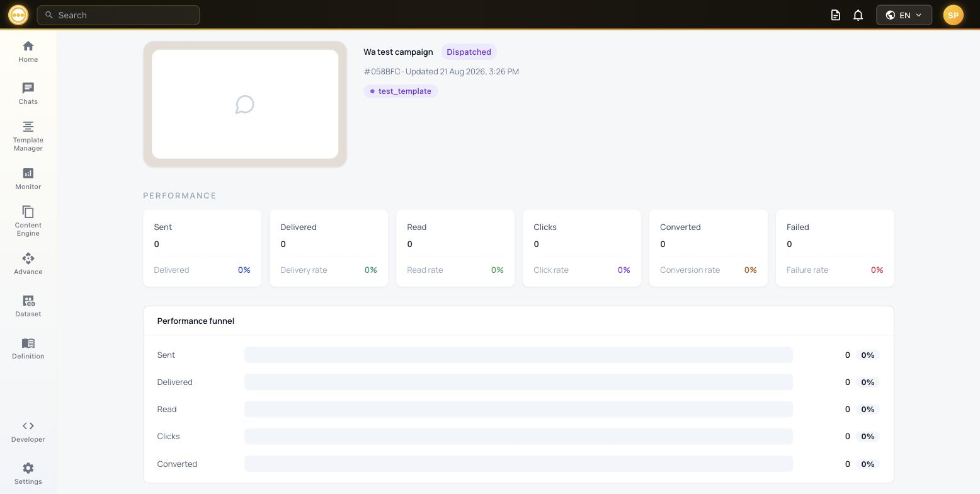Open the Developer section
This screenshot has width=980, height=494.
coord(28,432)
